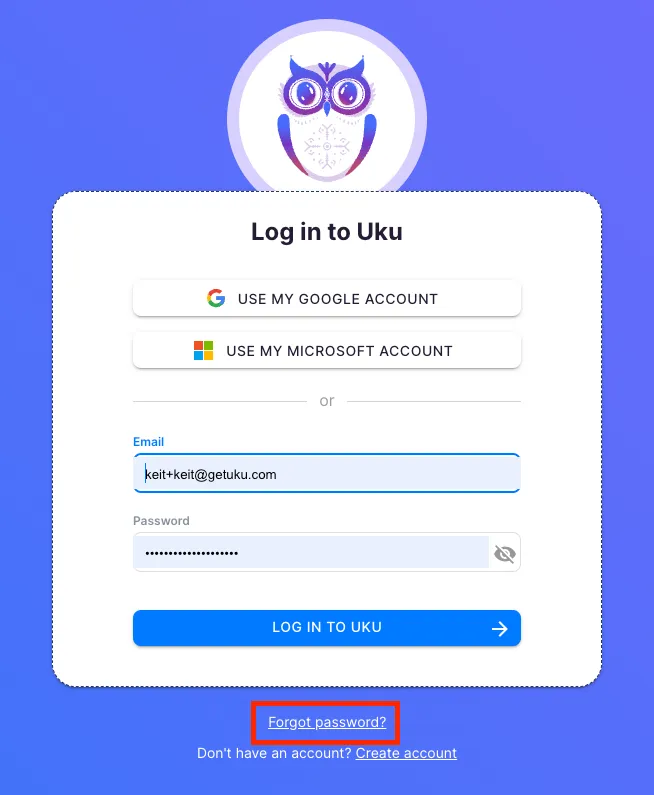Open the Forgot password? link

[327, 722]
